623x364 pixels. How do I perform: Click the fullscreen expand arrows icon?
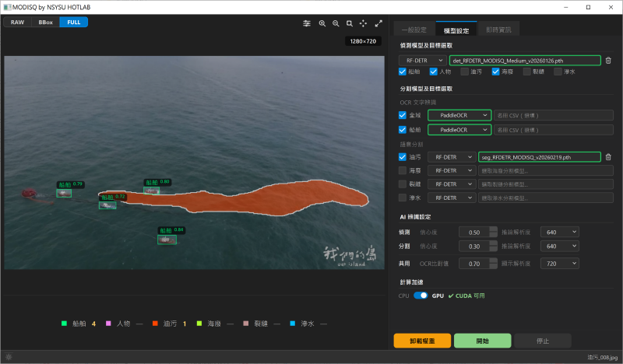tap(378, 23)
